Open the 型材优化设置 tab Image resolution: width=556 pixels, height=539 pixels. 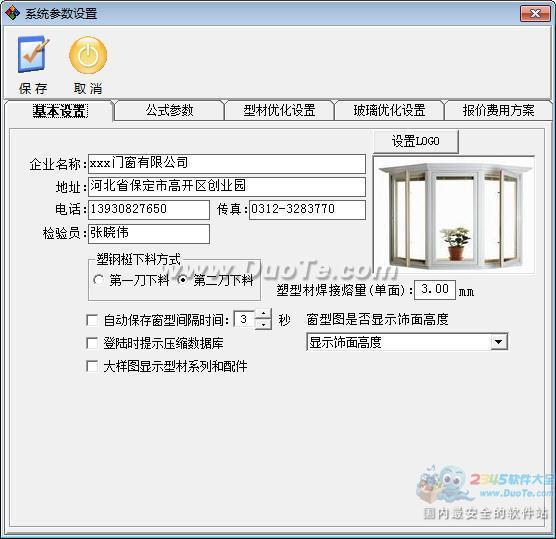coord(279,110)
